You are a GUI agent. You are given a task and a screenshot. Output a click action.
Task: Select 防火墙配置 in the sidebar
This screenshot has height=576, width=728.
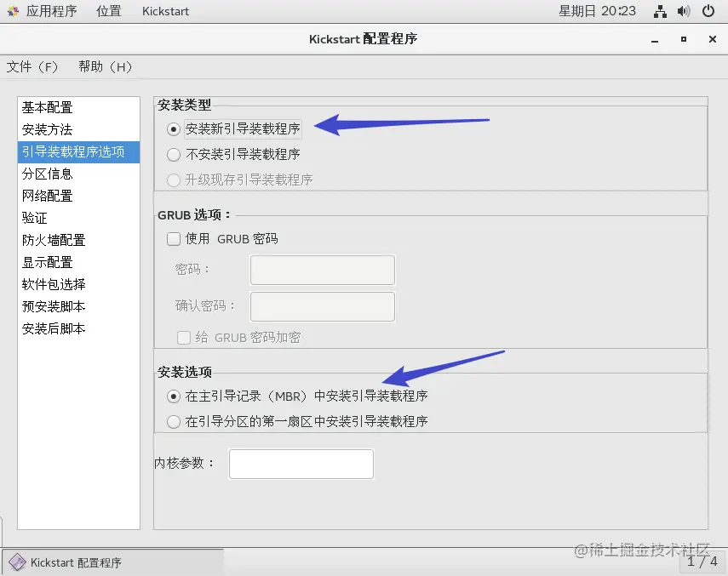click(x=78, y=241)
